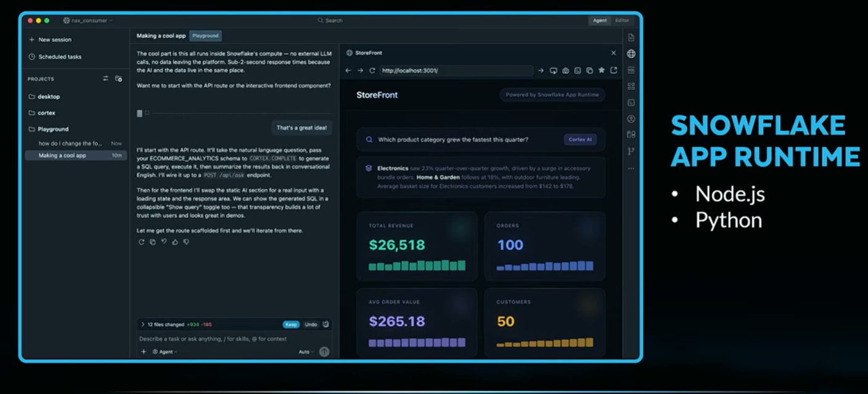Click the filter sliders icon beside PROJECTS
Image resolution: width=868 pixels, height=394 pixels.
pos(105,79)
